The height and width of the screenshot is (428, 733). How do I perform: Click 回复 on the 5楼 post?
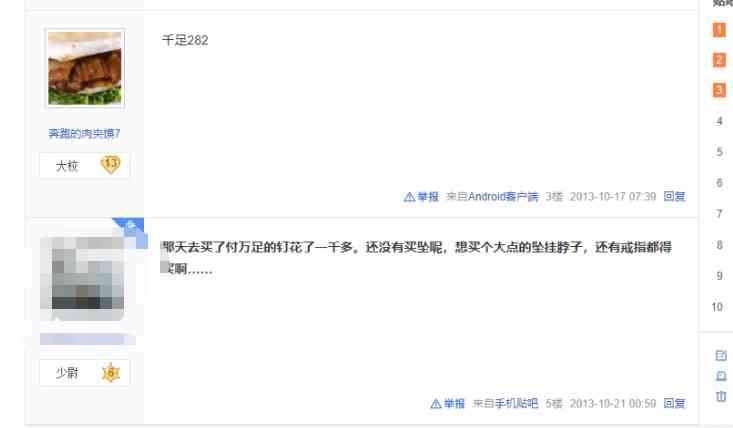(674, 403)
